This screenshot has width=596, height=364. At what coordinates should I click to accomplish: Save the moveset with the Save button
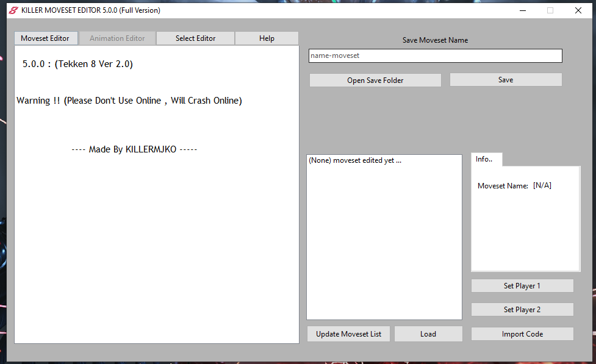(506, 80)
